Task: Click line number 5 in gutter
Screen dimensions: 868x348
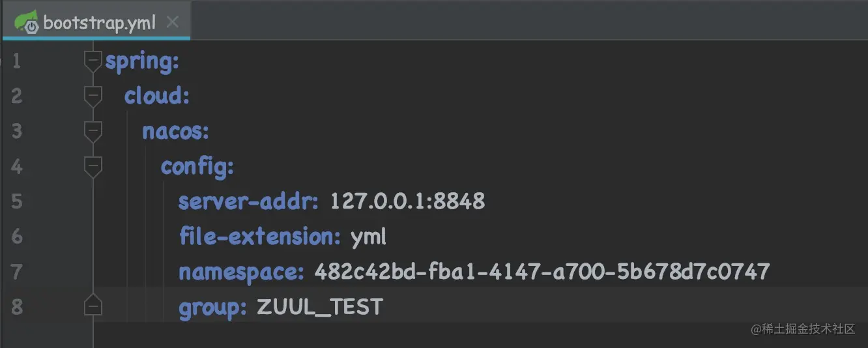Action: click(x=16, y=201)
